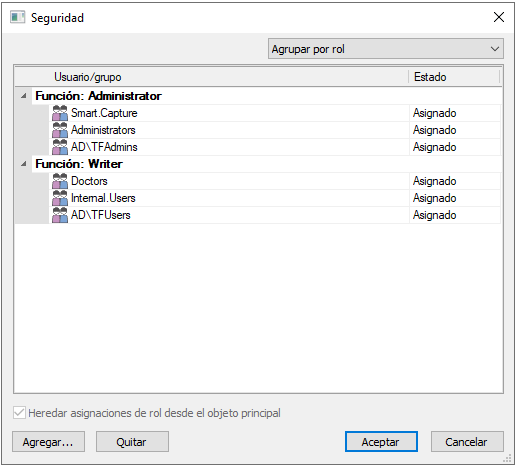Viewport: 515px width, 466px height.
Task: Click the AD\TFUsers group icon
Action: (x=60, y=215)
